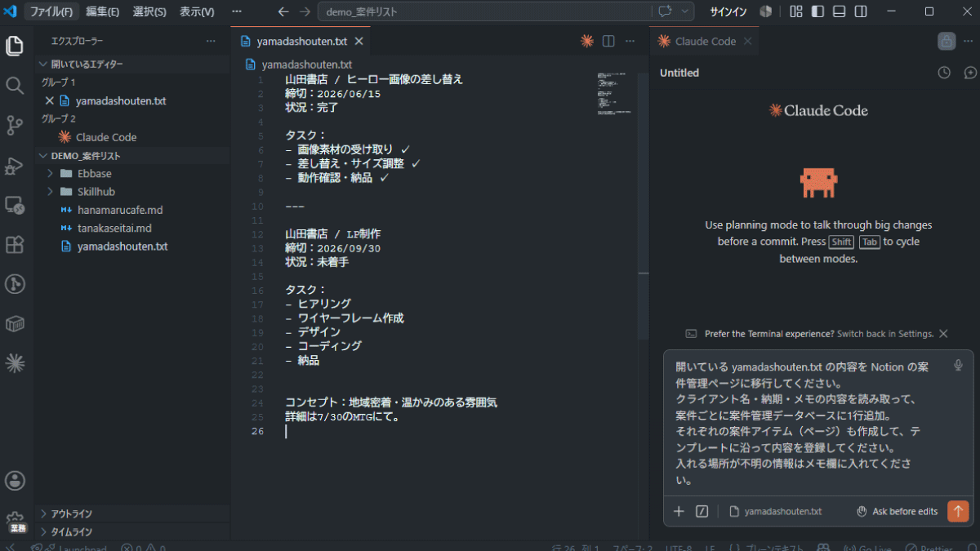This screenshot has width=980, height=551.
Task: Toggle Ask before edits permission mode
Action: click(x=897, y=511)
